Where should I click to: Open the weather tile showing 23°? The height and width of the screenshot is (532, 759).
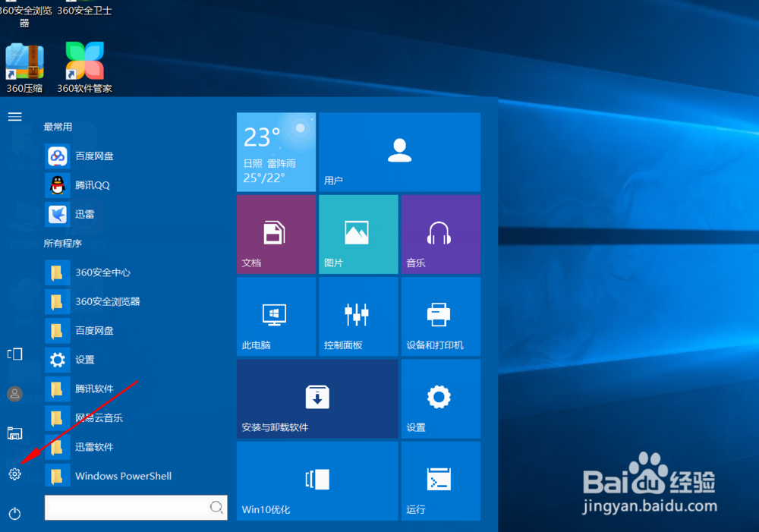point(276,152)
